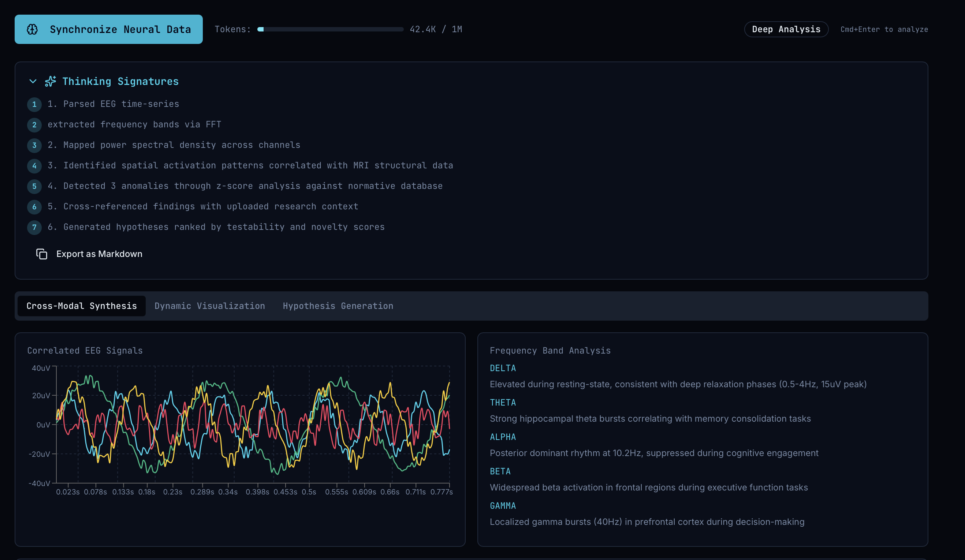
Task: Click Export as Markdown
Action: click(x=99, y=254)
